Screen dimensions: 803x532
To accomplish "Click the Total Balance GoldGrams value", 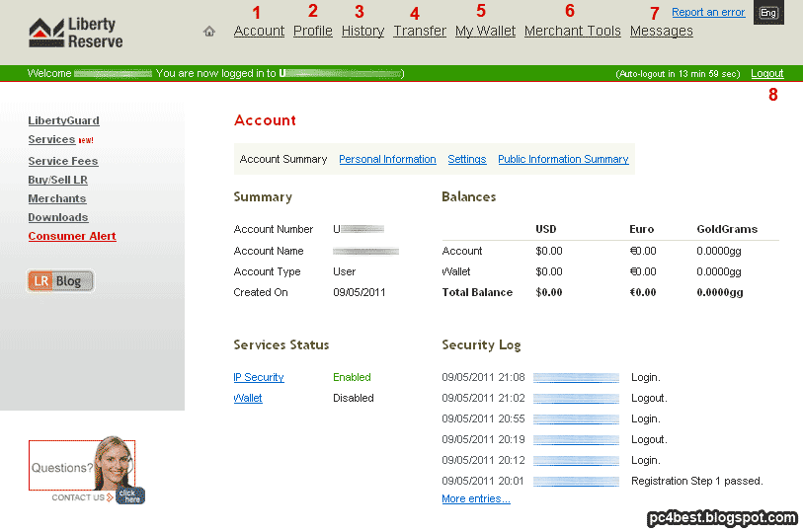I will (x=719, y=292).
